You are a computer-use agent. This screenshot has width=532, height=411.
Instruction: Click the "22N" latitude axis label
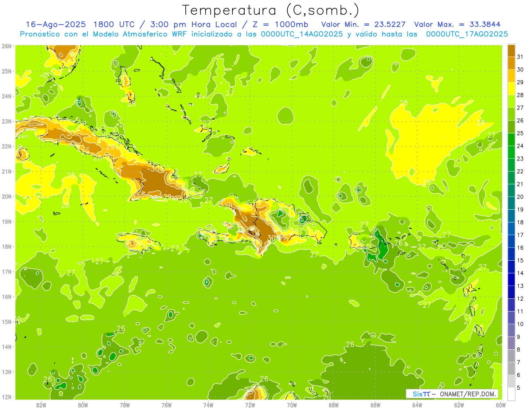pos(7,146)
